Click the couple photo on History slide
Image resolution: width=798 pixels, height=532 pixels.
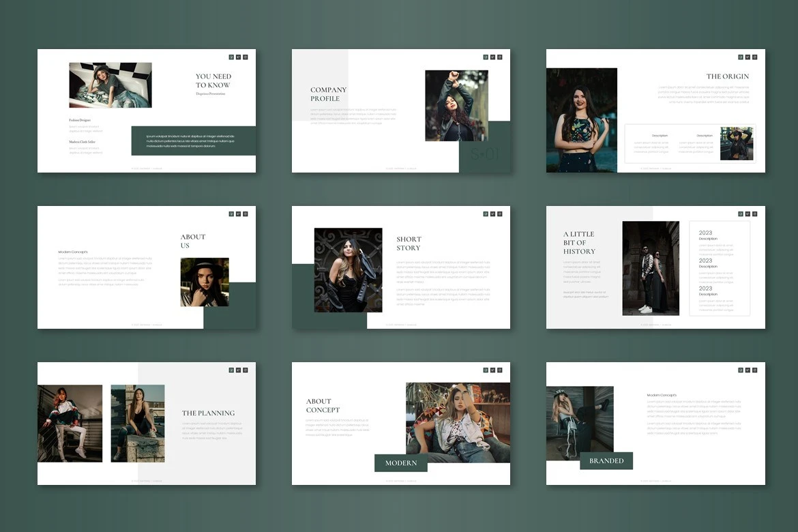pos(651,268)
